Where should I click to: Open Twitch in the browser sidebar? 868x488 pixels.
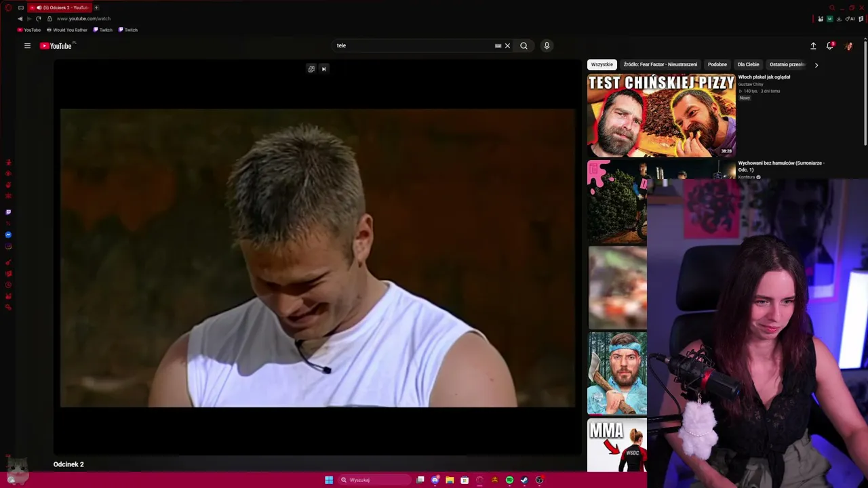[8, 212]
